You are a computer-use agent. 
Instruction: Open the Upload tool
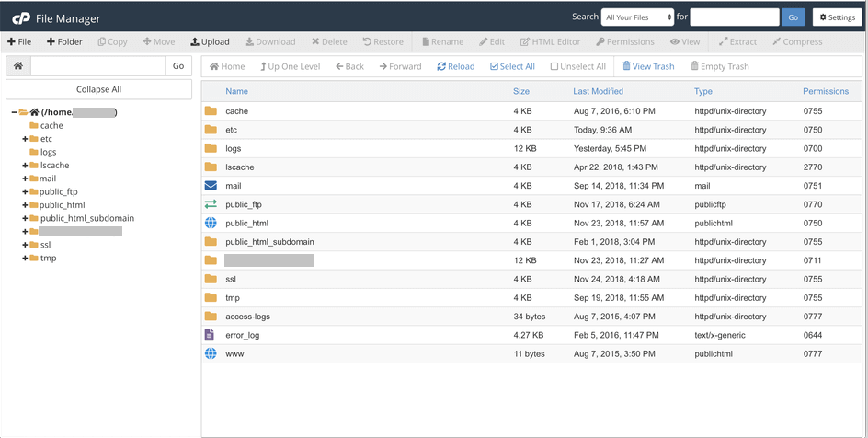[210, 41]
